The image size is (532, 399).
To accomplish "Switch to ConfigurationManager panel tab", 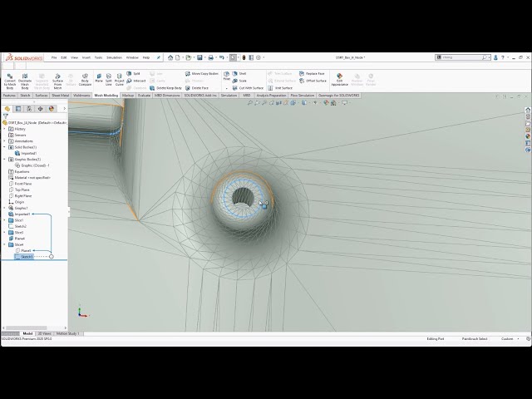I will coord(29,109).
